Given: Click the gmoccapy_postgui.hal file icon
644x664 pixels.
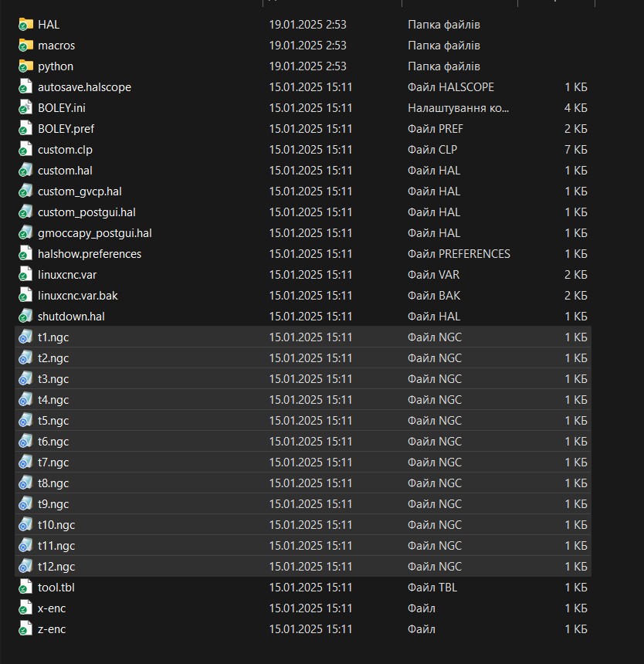Looking at the screenshot, I should pyautogui.click(x=25, y=233).
